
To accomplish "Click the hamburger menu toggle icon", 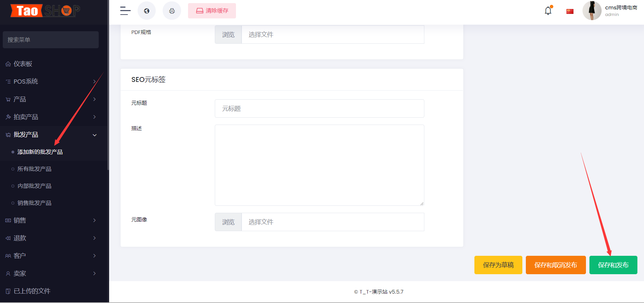I will 125,11.
